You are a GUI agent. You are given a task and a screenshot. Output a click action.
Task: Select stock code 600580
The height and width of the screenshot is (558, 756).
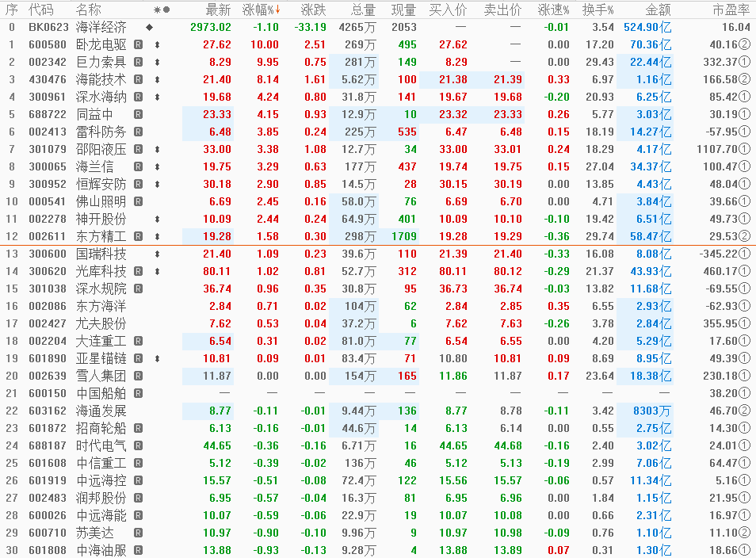coord(48,45)
